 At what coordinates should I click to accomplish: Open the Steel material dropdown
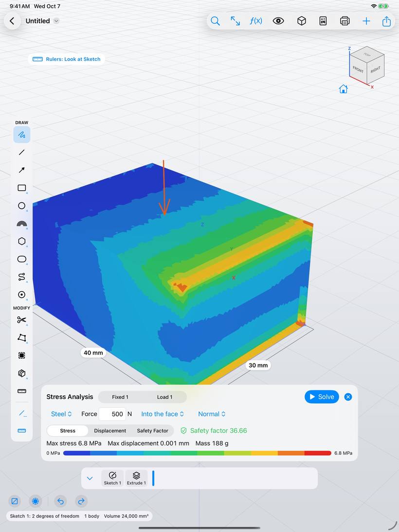click(61, 414)
